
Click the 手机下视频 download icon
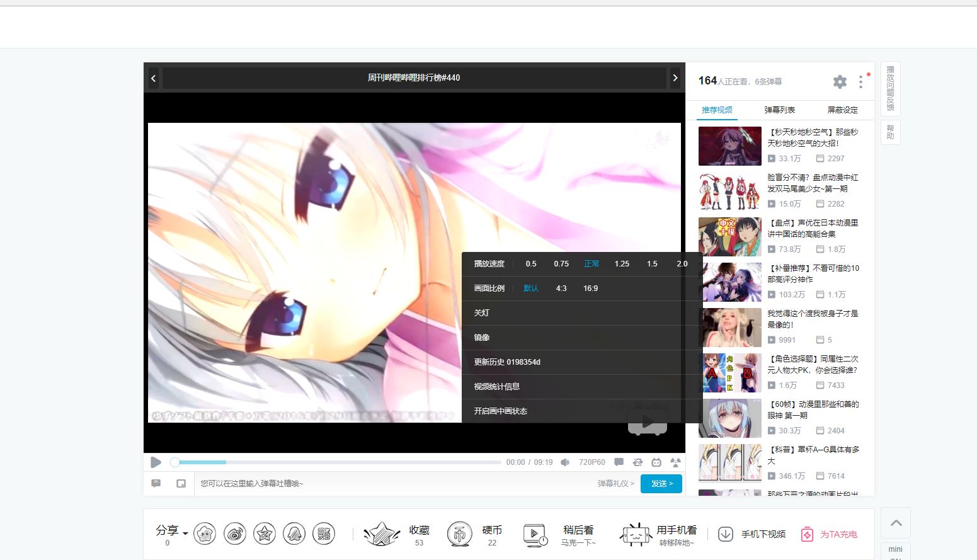tap(726, 534)
